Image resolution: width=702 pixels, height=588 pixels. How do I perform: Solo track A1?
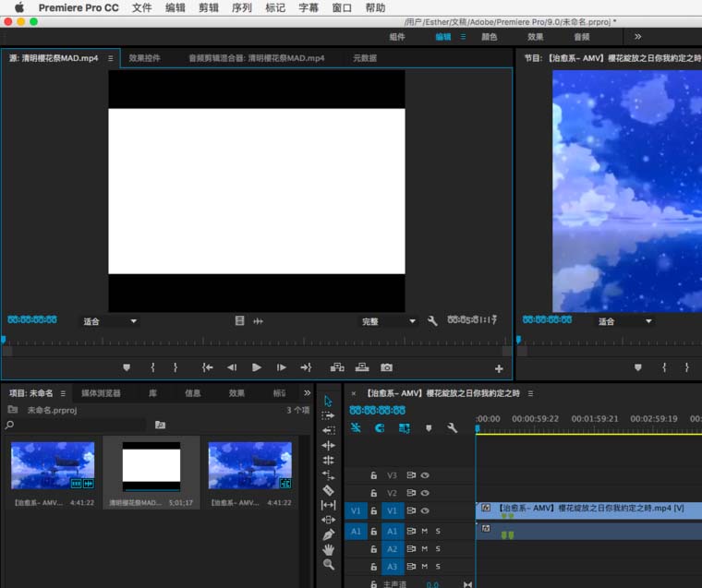pos(438,531)
